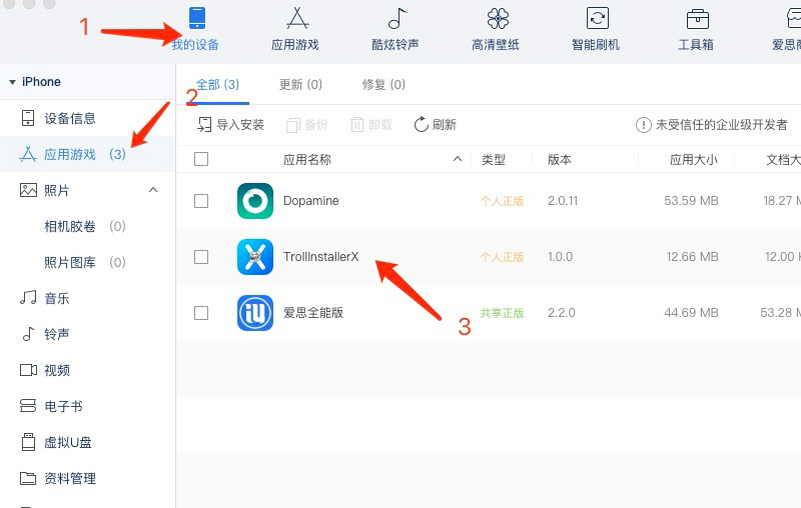This screenshot has height=508, width=801.
Task: Click version 1.0.0 in TrollInstallerX row
Action: (x=560, y=257)
